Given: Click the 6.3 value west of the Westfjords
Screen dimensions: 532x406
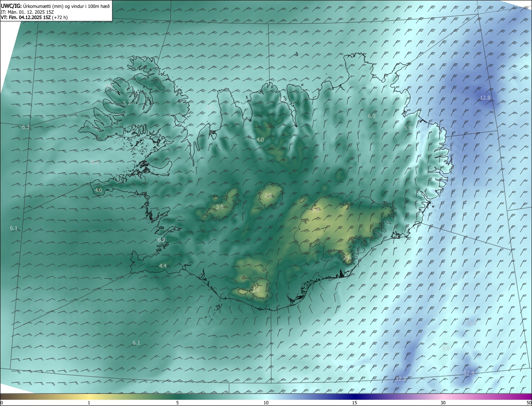Looking at the screenshot, I should pyautogui.click(x=26, y=127).
